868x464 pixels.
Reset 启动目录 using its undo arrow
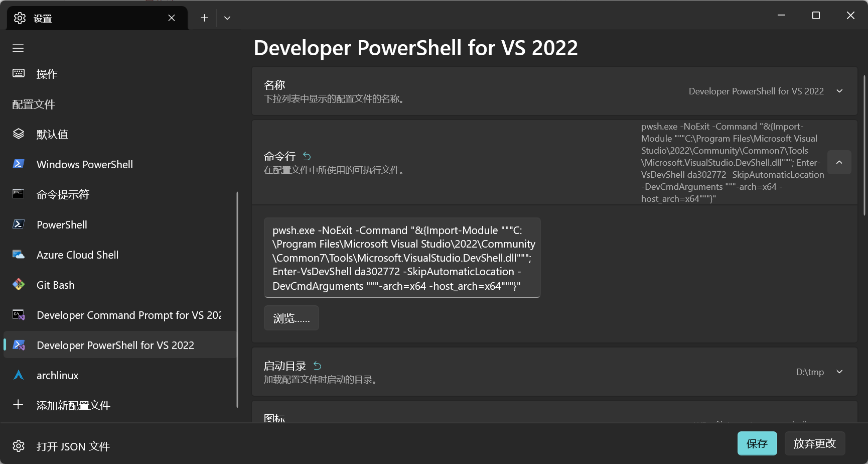[318, 366]
